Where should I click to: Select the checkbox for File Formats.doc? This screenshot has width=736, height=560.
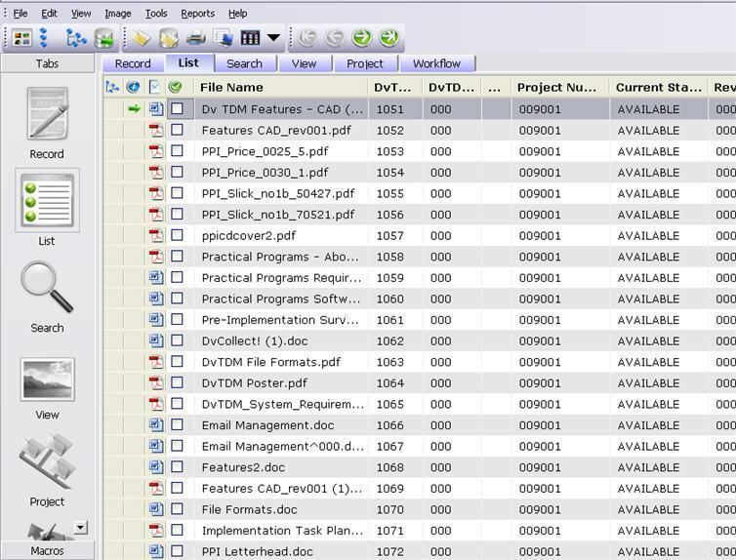point(177,509)
